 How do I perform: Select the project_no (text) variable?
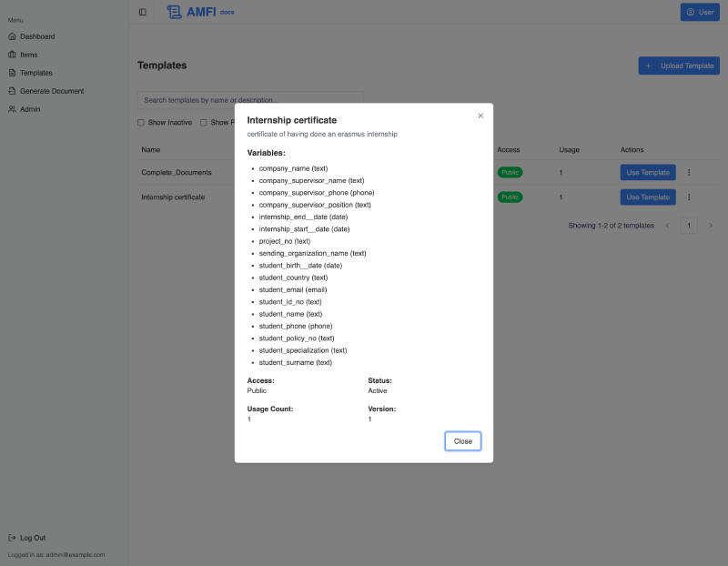(285, 241)
